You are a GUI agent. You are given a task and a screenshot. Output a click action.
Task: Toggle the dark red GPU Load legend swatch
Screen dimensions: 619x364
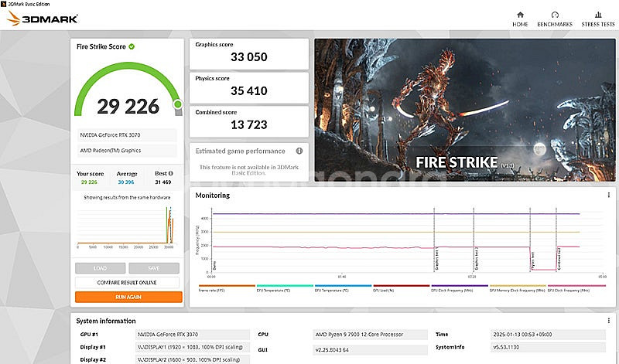pyautogui.click(x=402, y=285)
